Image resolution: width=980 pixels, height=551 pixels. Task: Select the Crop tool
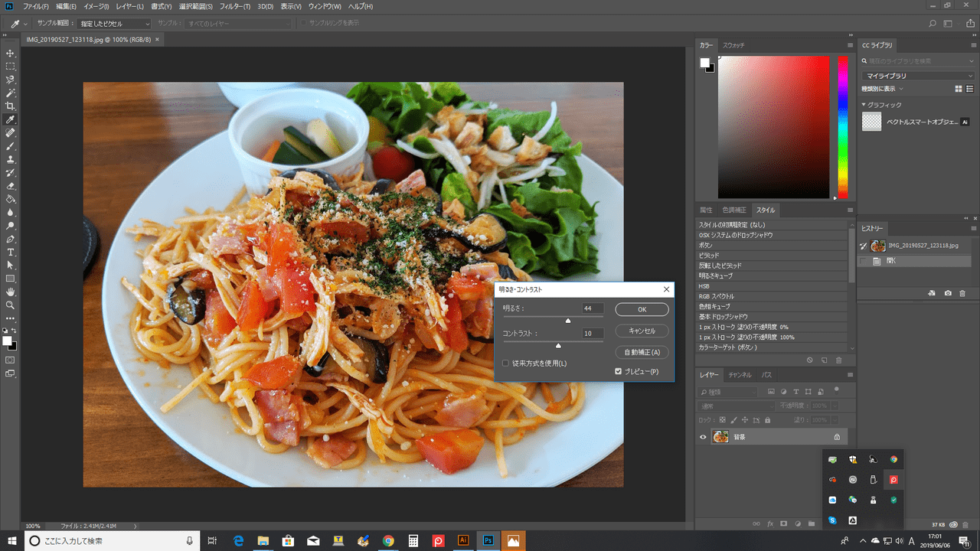pyautogui.click(x=11, y=106)
